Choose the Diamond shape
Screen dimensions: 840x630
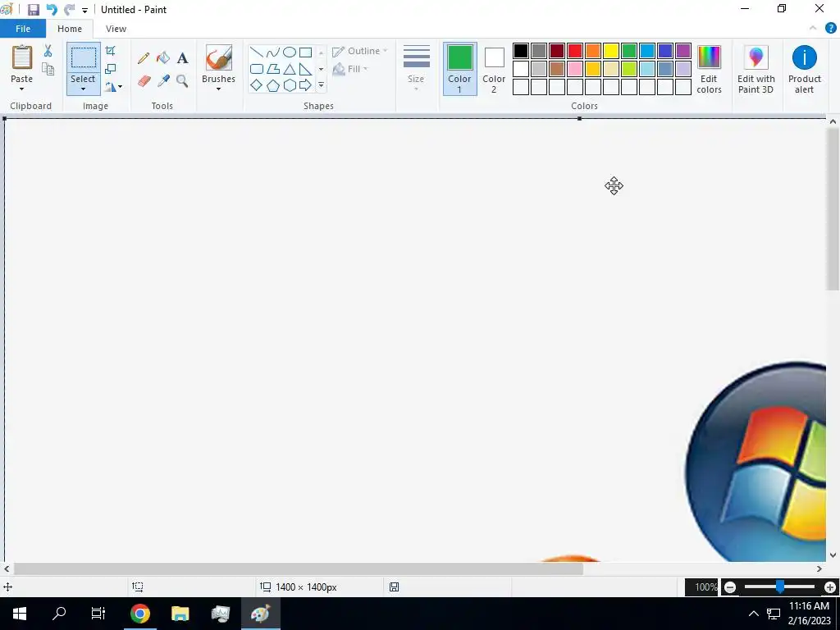coord(257,85)
